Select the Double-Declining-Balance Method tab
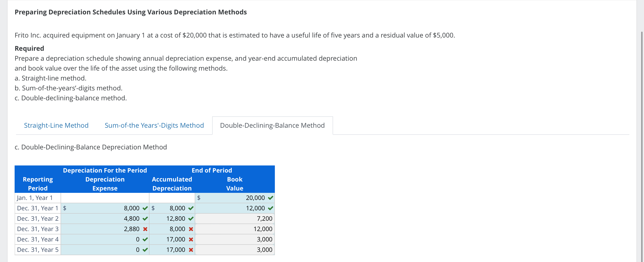Viewport: 644px width, 262px height. (x=272, y=125)
